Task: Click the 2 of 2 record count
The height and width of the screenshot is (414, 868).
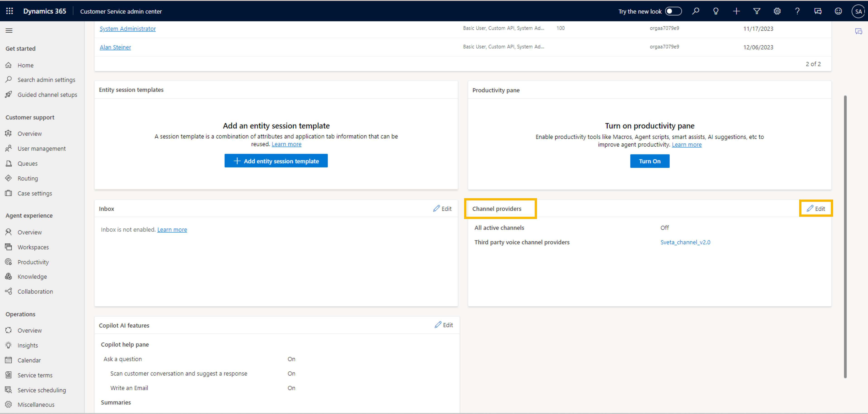Action: pos(813,64)
